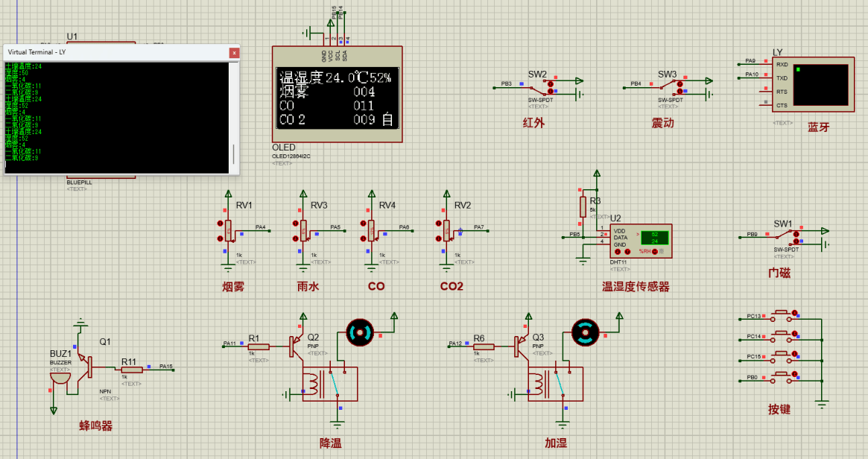Select the humidifier motor beside Q3
Screen dimensions: 868x459
[x=585, y=332]
